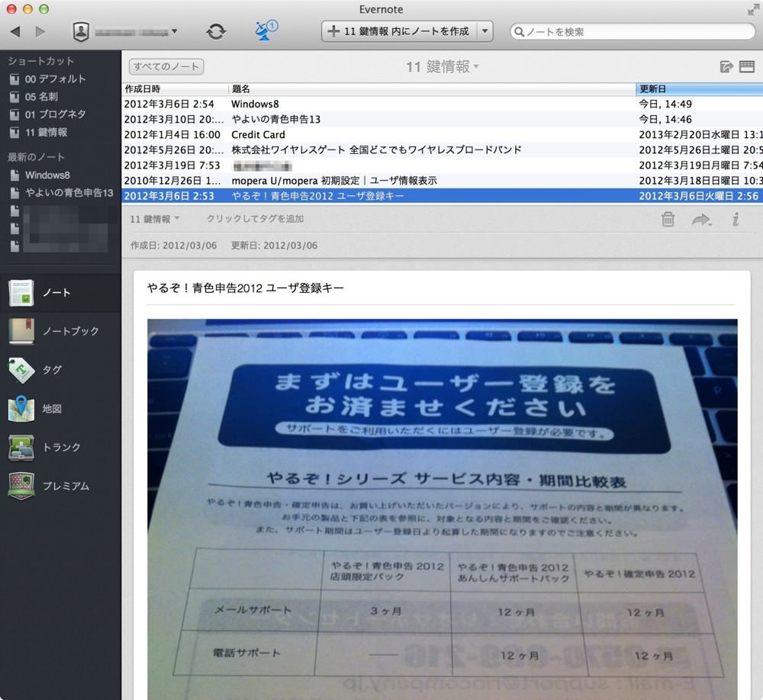
Task: Toggle fullscreen with window corner arrows
Action: pyautogui.click(x=754, y=9)
